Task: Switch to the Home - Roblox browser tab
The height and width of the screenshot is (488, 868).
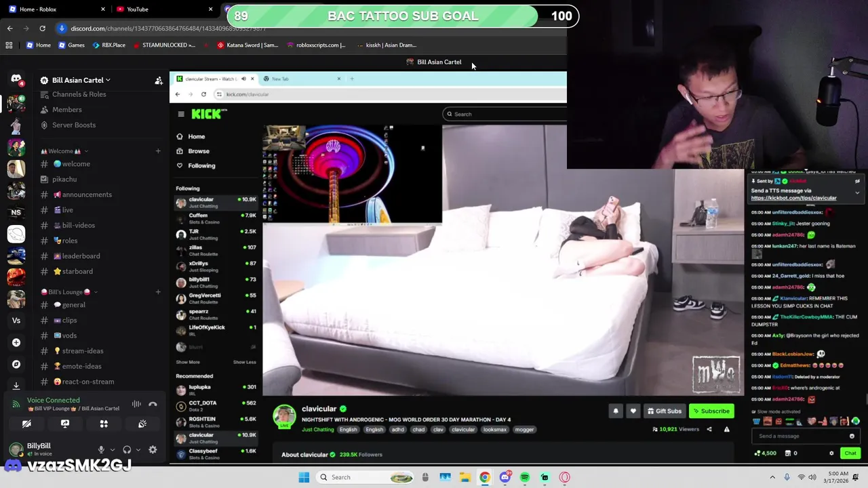Action: (x=57, y=9)
